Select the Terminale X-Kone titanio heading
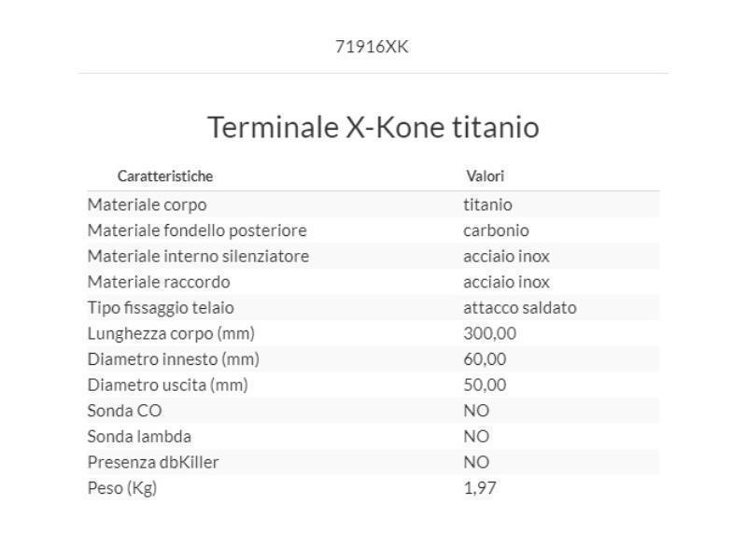Viewport: 747px width, 560px height. 373,127
